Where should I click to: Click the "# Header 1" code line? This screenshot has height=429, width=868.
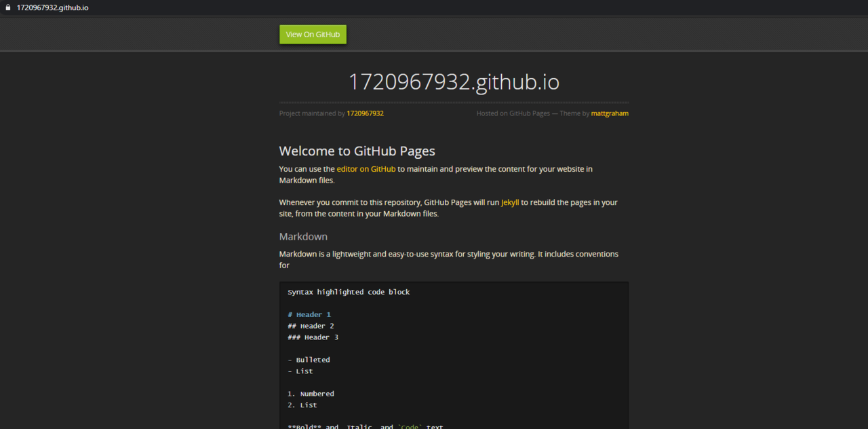coord(309,315)
